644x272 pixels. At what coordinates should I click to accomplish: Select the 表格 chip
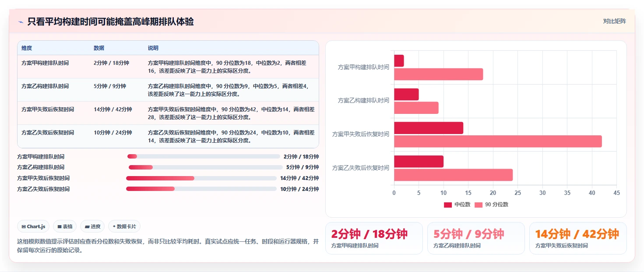(65, 226)
